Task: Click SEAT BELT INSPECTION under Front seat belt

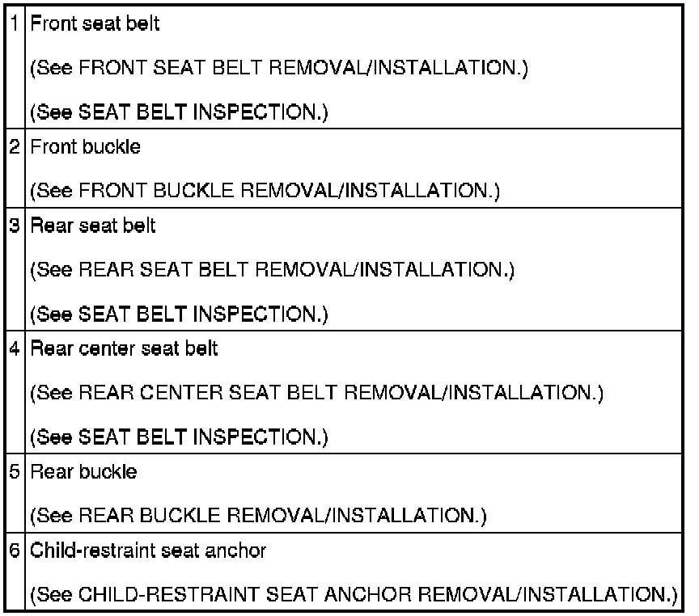Action: point(201,112)
